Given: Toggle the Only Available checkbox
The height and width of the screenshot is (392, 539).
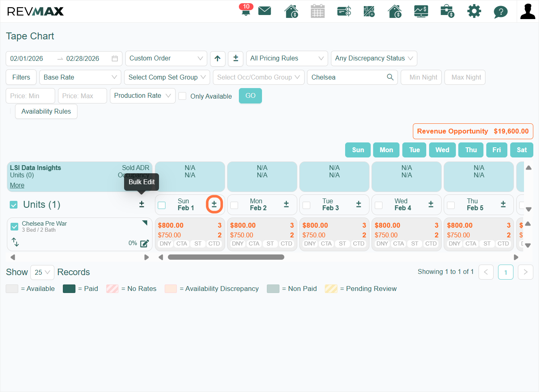Looking at the screenshot, I should (183, 96).
